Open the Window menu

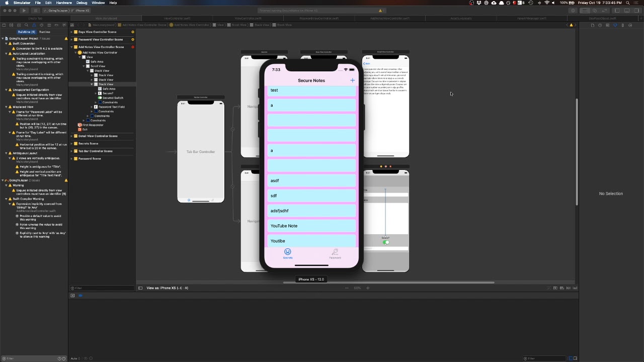click(x=98, y=3)
